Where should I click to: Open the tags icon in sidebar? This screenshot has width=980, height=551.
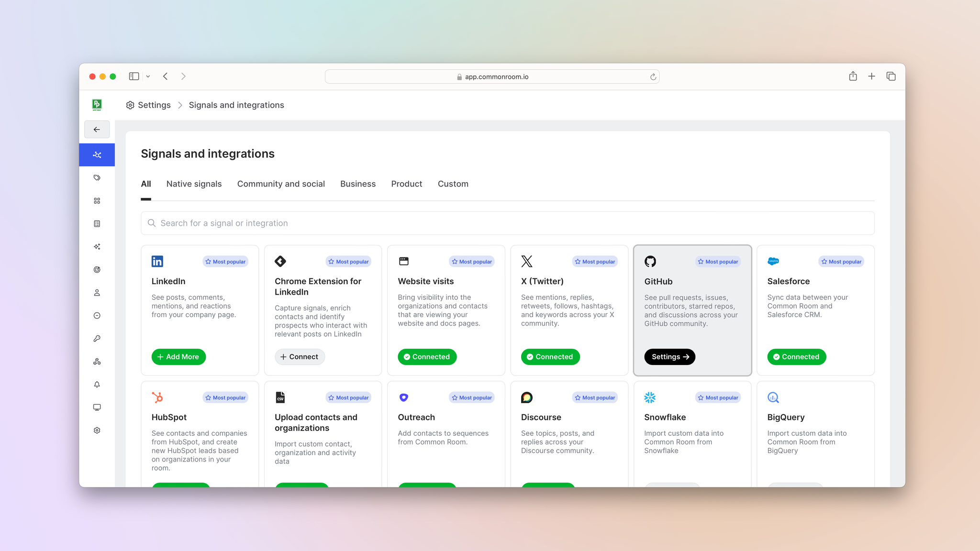(97, 178)
